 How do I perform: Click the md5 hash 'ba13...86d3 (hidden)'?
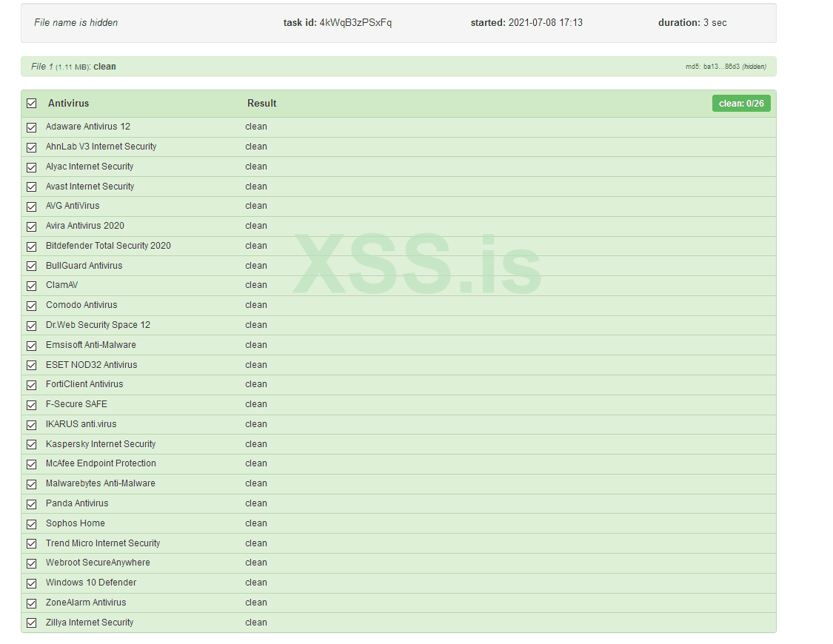coord(735,67)
